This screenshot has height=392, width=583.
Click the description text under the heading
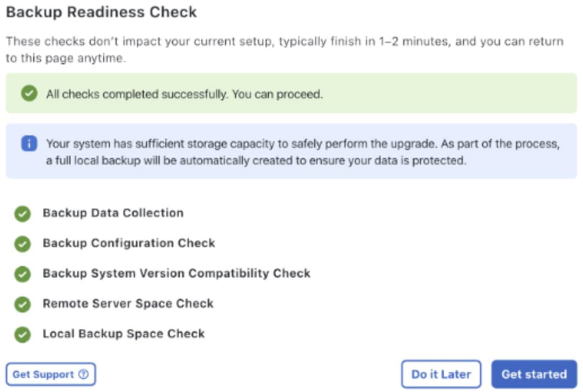pos(284,50)
